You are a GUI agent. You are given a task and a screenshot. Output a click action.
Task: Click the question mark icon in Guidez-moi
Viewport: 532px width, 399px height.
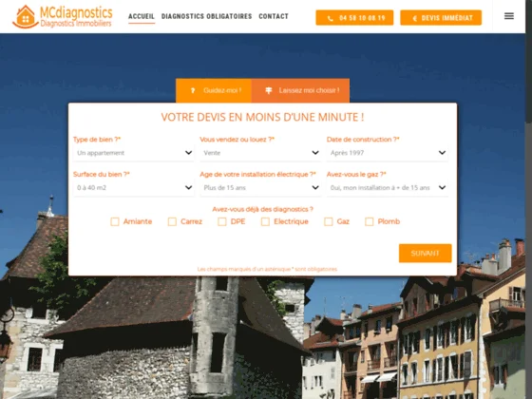[x=193, y=90]
